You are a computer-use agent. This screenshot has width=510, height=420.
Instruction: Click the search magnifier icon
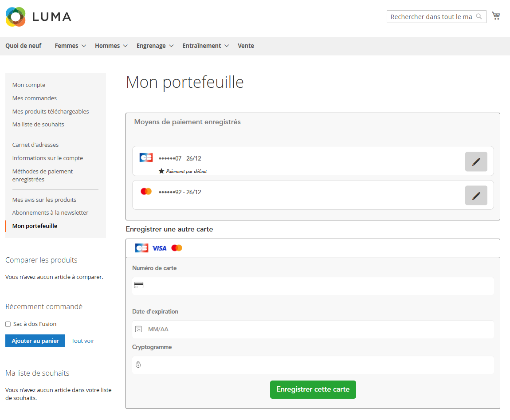point(479,17)
